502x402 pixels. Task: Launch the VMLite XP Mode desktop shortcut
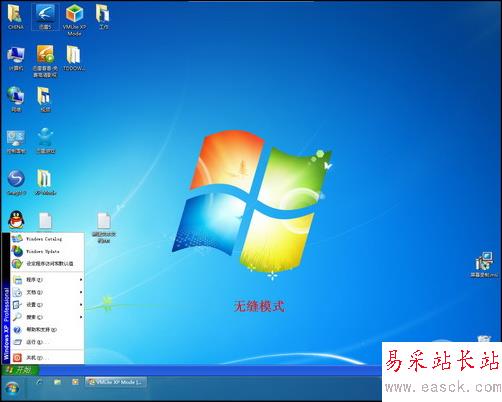[74, 19]
